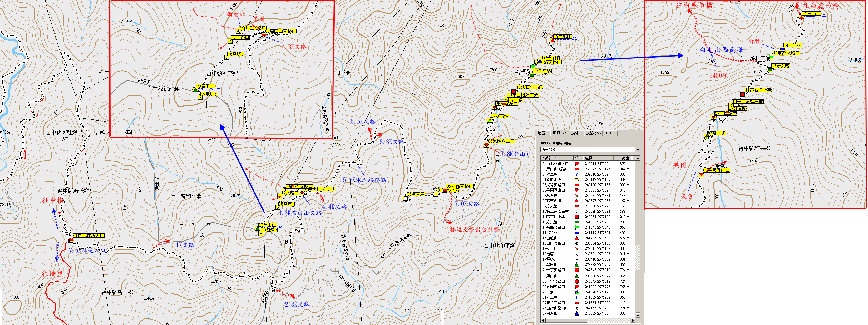Click the dropdown arrow of the category combo box
This screenshot has height=325, width=868.
(x=638, y=150)
